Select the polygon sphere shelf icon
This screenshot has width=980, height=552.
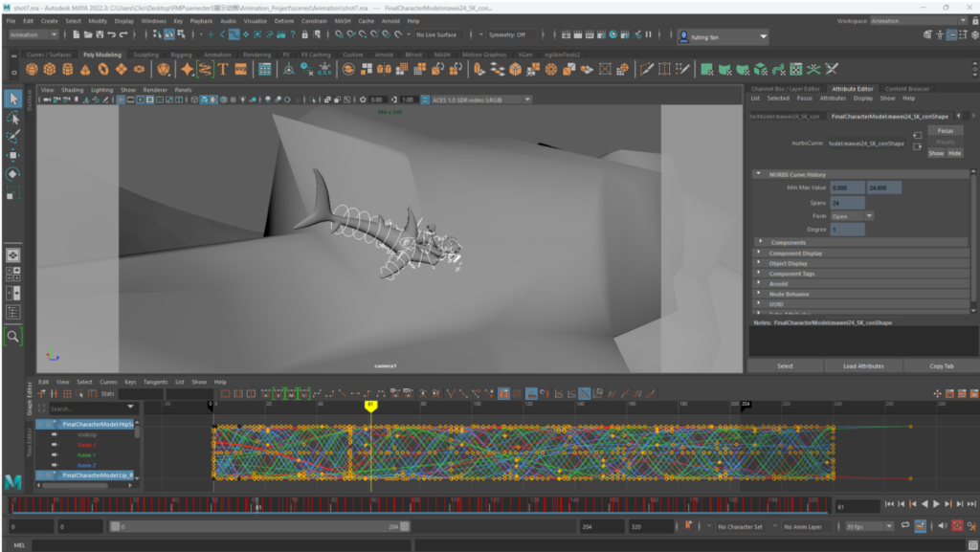[33, 70]
